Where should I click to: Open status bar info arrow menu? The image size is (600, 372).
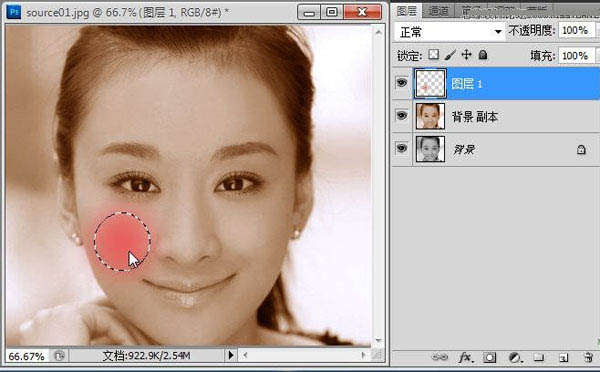(x=230, y=356)
